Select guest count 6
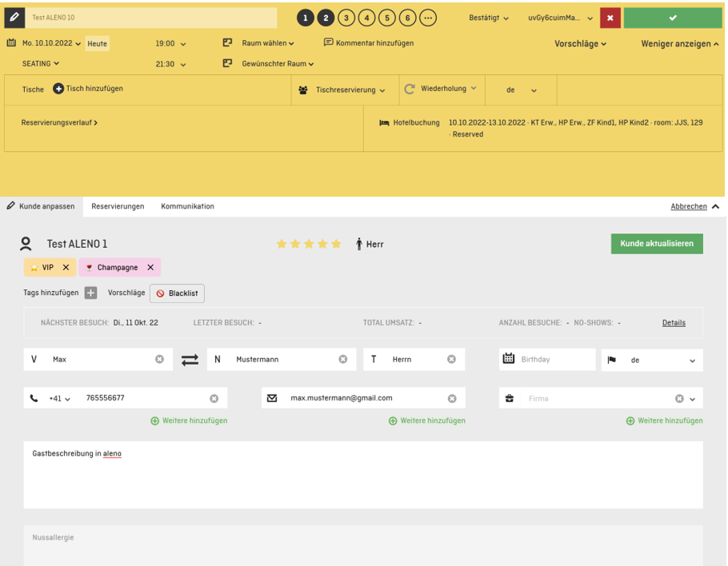The image size is (728, 566). point(407,18)
